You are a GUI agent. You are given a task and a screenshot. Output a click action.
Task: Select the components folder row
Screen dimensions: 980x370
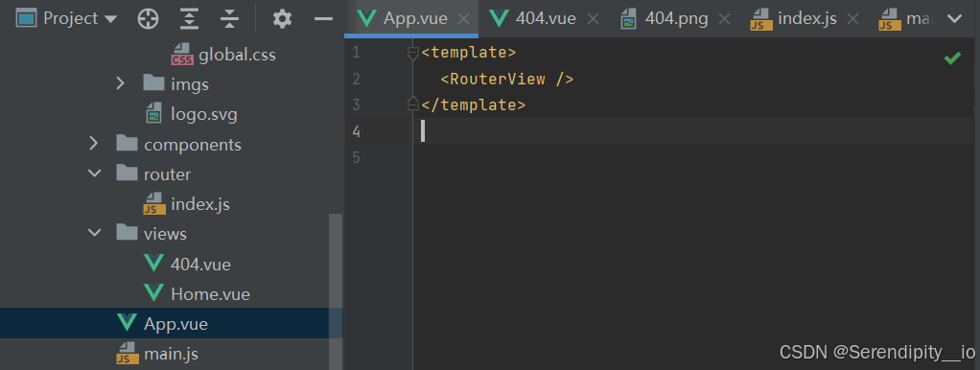point(172,145)
